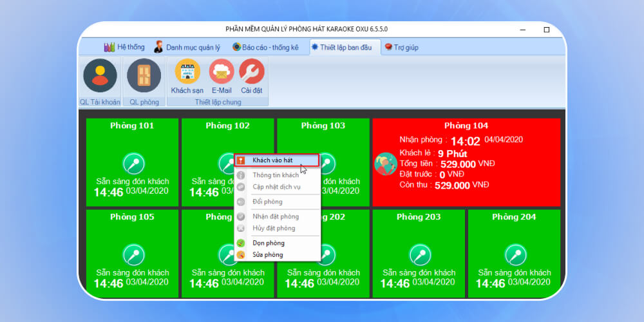Click the microphone icon in Phòng 203

click(x=420, y=254)
